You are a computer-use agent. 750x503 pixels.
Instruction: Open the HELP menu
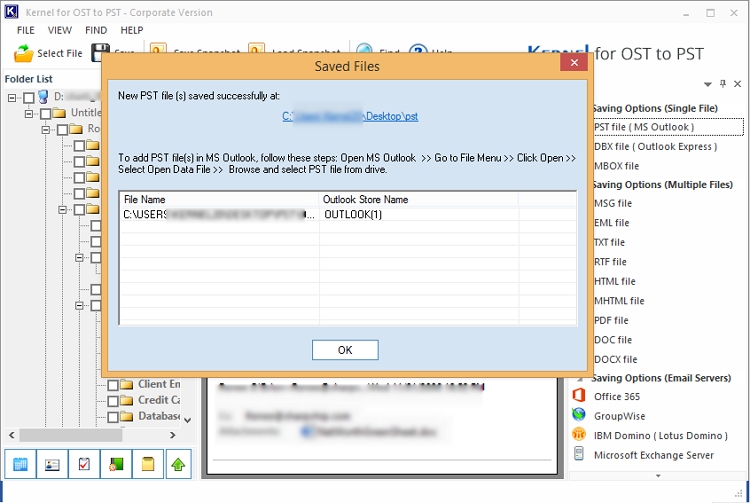coord(132,30)
